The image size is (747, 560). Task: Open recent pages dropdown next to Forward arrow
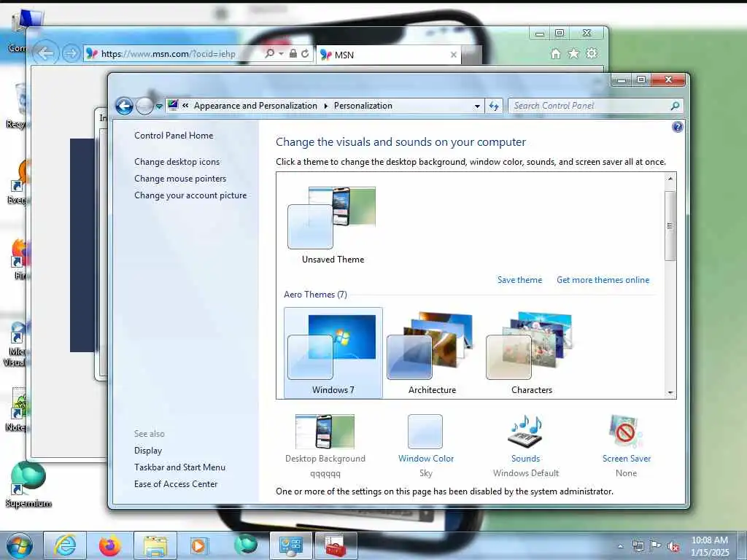click(x=159, y=106)
